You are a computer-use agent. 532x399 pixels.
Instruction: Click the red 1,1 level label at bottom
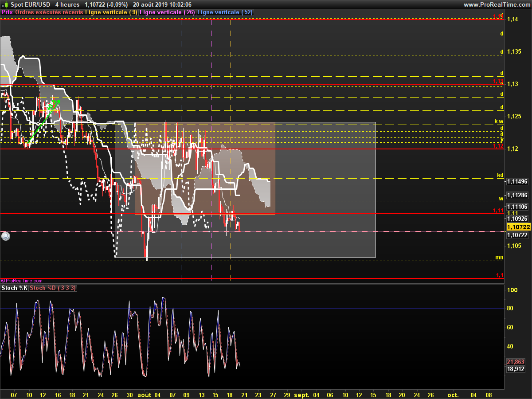pos(500,275)
